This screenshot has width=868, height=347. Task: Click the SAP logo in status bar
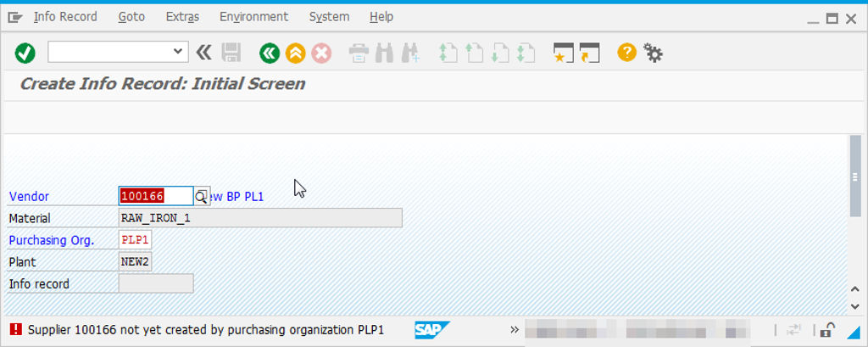coord(432,330)
